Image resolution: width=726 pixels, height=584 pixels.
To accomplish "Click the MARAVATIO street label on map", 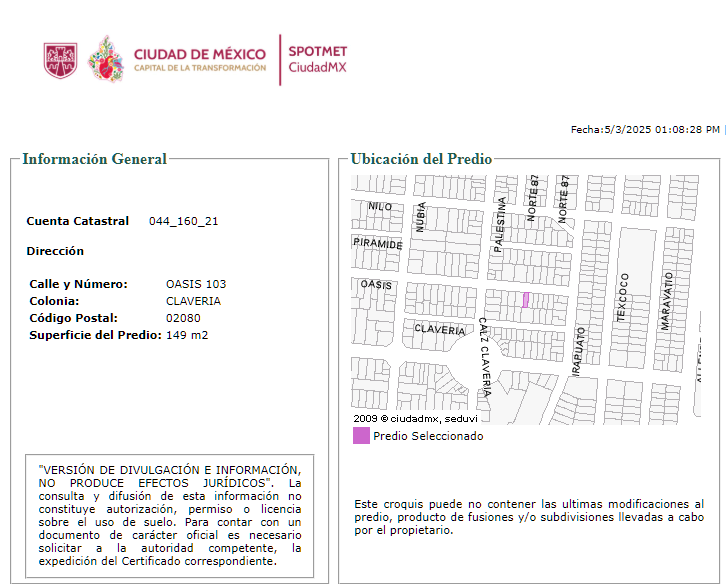I will 666,301.
